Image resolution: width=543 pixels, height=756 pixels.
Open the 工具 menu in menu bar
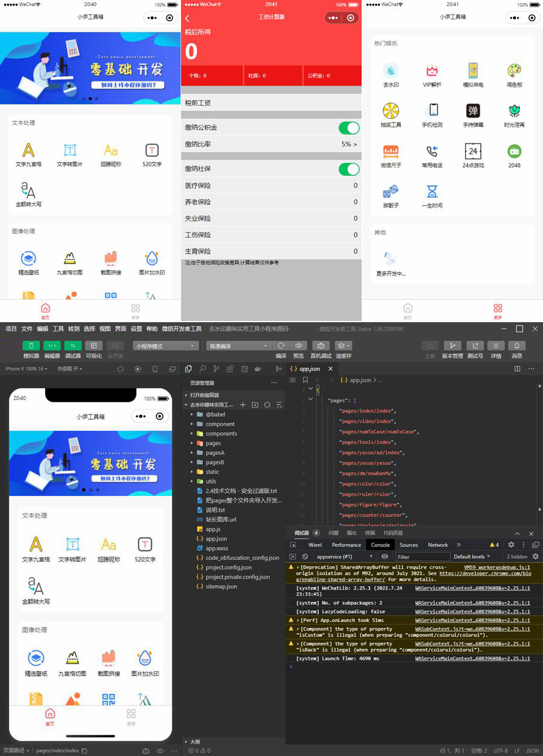tap(59, 329)
